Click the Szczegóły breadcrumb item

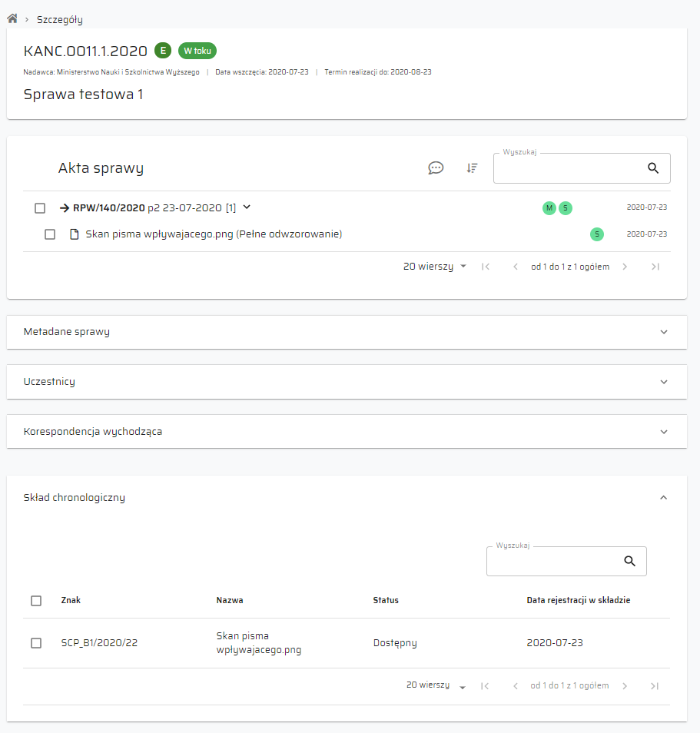[60, 20]
